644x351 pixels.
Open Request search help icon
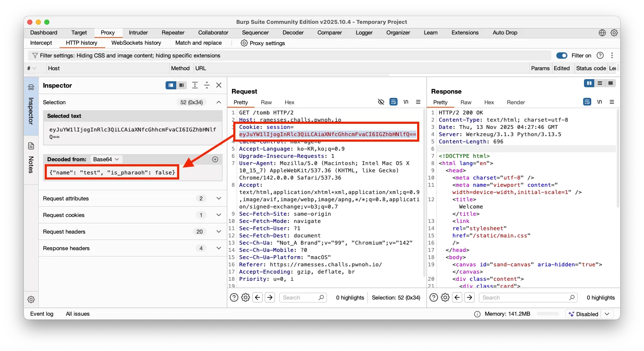coord(234,297)
